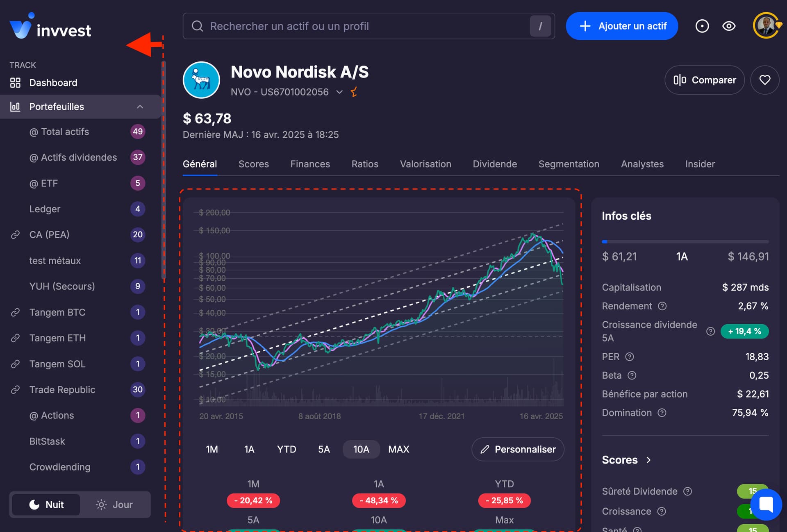The height and width of the screenshot is (532, 787).
Task: Click link icon beside CA (PEA)
Action: click(15, 235)
